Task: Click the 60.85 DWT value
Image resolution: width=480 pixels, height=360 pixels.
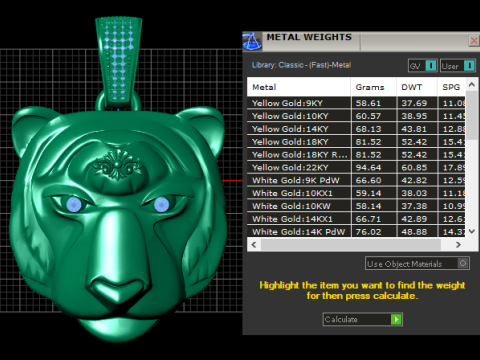Action: (414, 167)
